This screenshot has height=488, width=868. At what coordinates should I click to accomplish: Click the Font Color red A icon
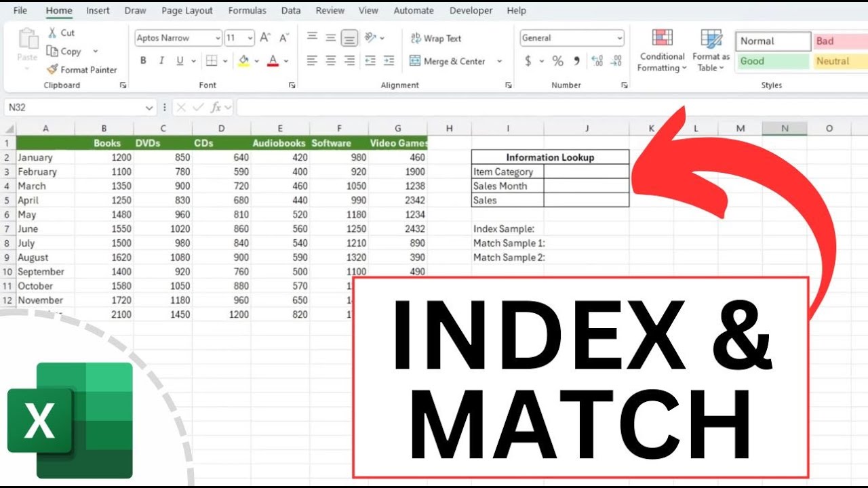click(x=273, y=61)
